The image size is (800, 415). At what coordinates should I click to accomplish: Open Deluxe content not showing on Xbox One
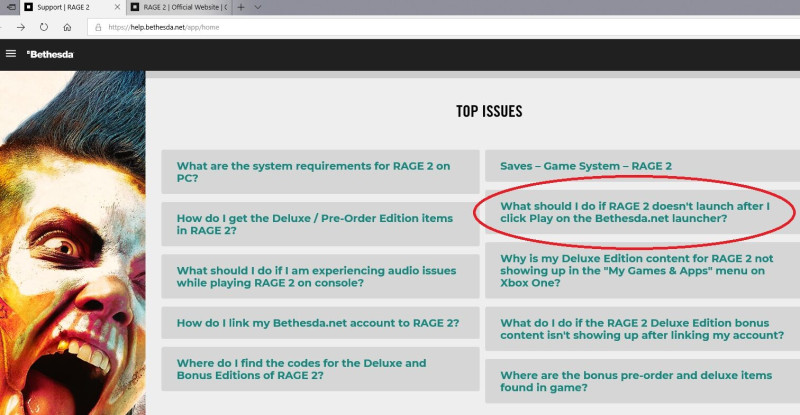pyautogui.click(x=642, y=271)
